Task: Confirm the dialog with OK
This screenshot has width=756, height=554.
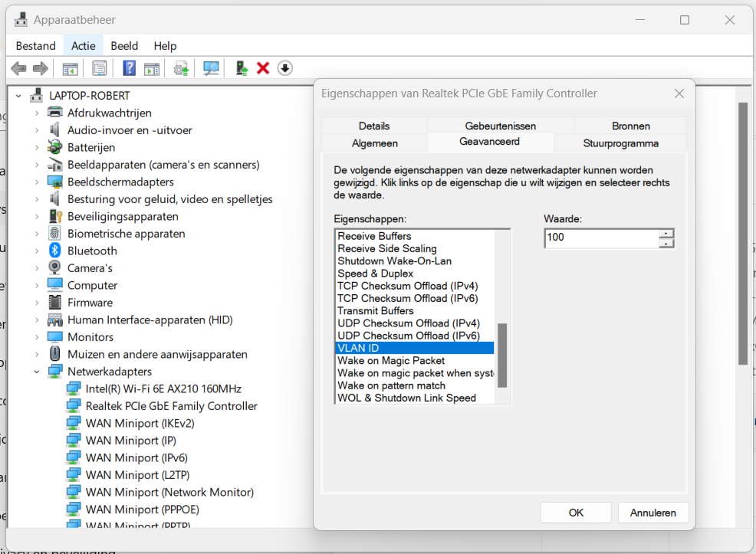Action: [576, 513]
